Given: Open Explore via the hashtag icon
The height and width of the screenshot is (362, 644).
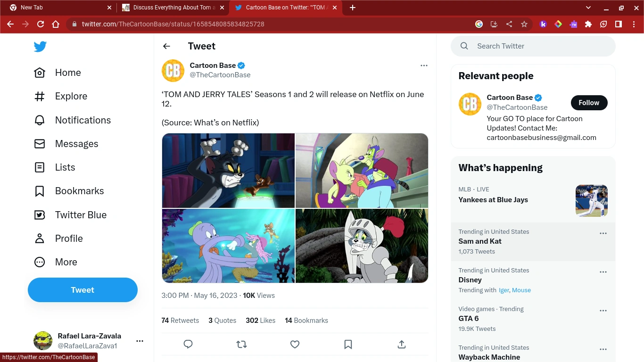Looking at the screenshot, I should pos(40,96).
